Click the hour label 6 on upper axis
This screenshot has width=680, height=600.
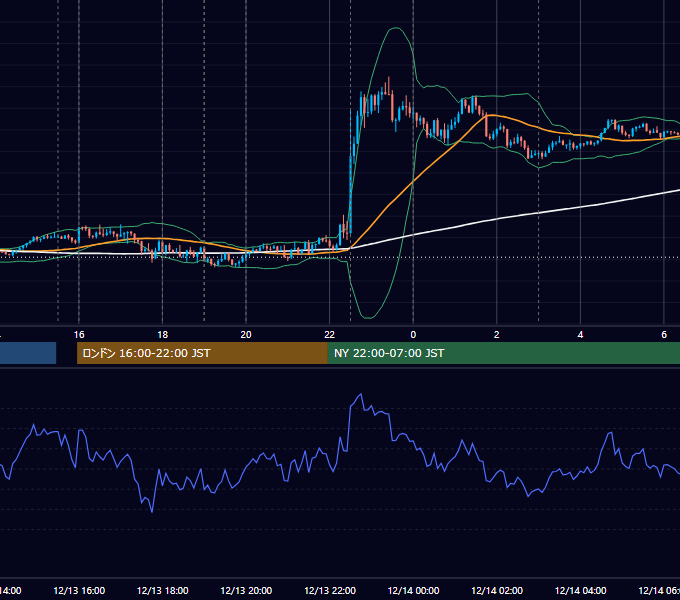(664, 334)
